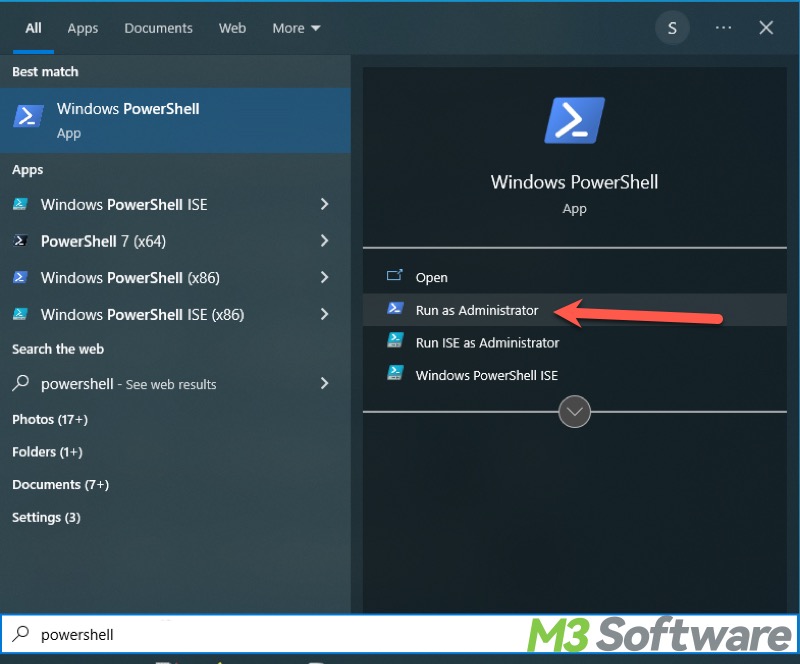Select the Windows PowerShell best match result
Screen dimensions: 800x664
coord(175,120)
